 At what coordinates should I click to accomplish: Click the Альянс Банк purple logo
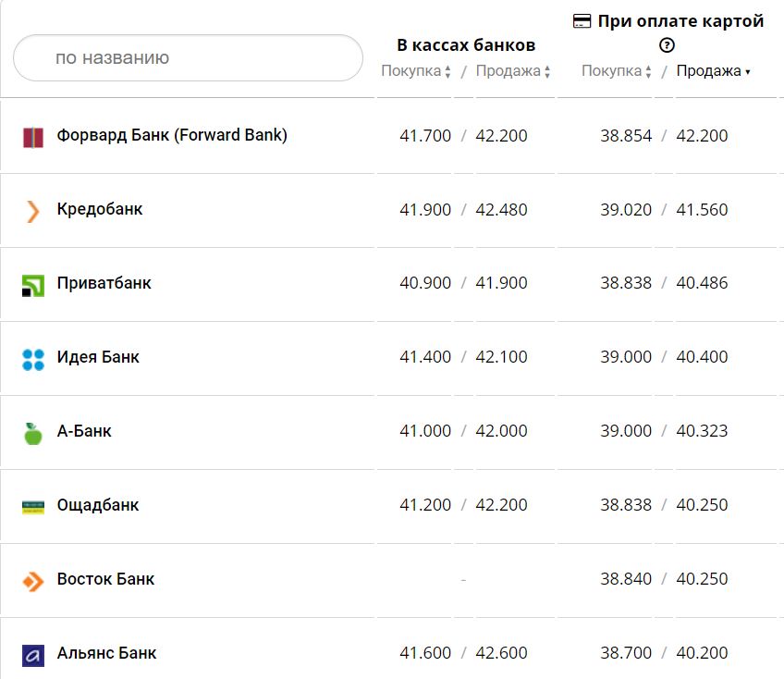click(32, 654)
